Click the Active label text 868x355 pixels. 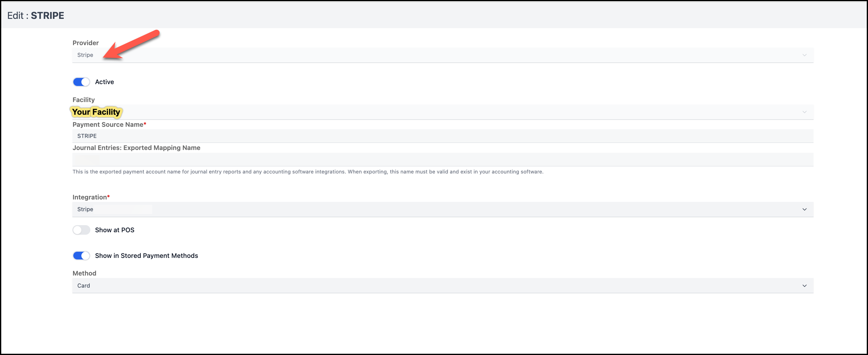(105, 82)
